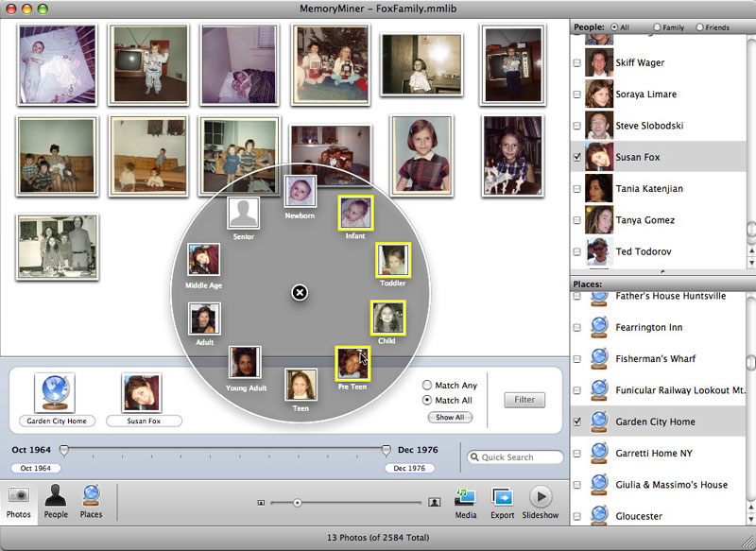Choose the Middle Age icon in wheel
Screen dimensions: 756x551
204,260
